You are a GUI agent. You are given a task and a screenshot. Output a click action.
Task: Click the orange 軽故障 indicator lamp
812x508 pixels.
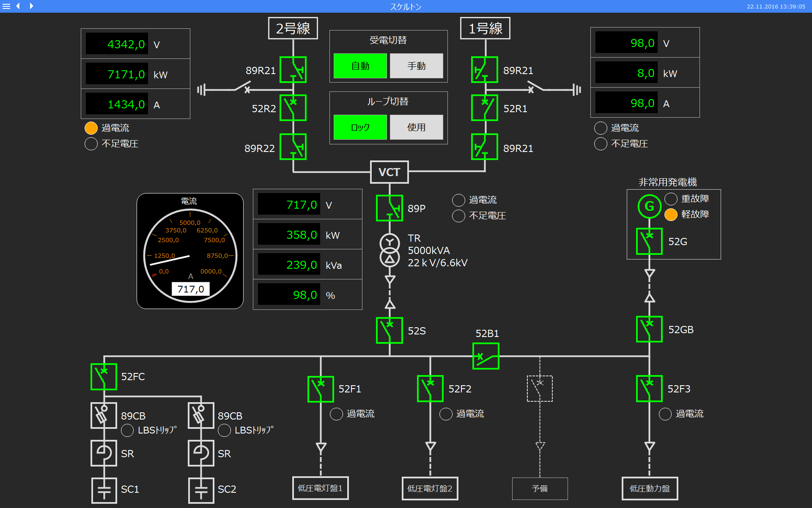click(x=671, y=215)
